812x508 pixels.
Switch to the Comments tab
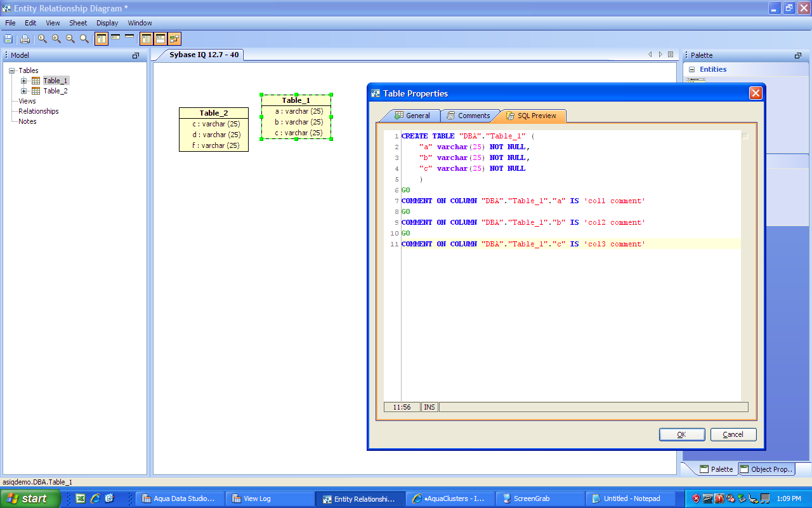pos(468,116)
